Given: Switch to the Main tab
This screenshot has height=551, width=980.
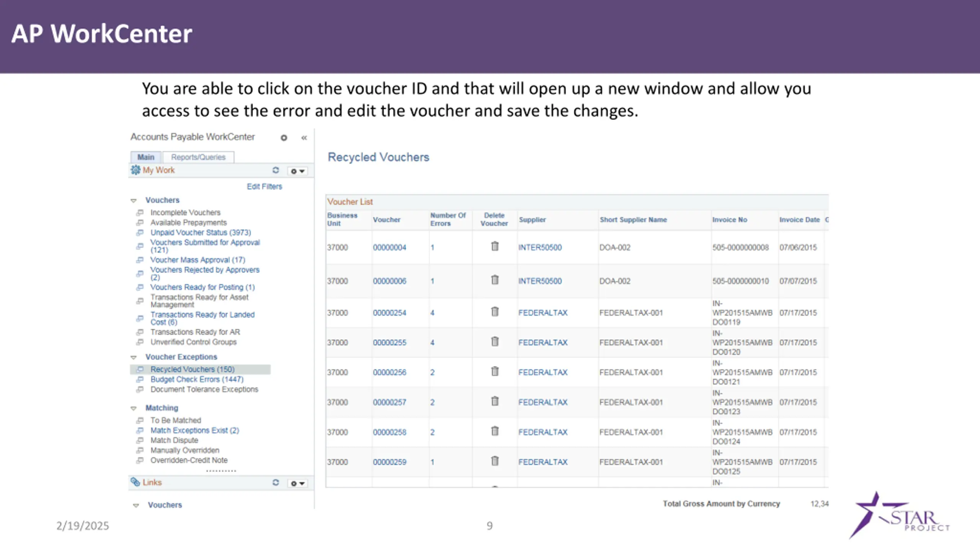Looking at the screenshot, I should 146,157.
